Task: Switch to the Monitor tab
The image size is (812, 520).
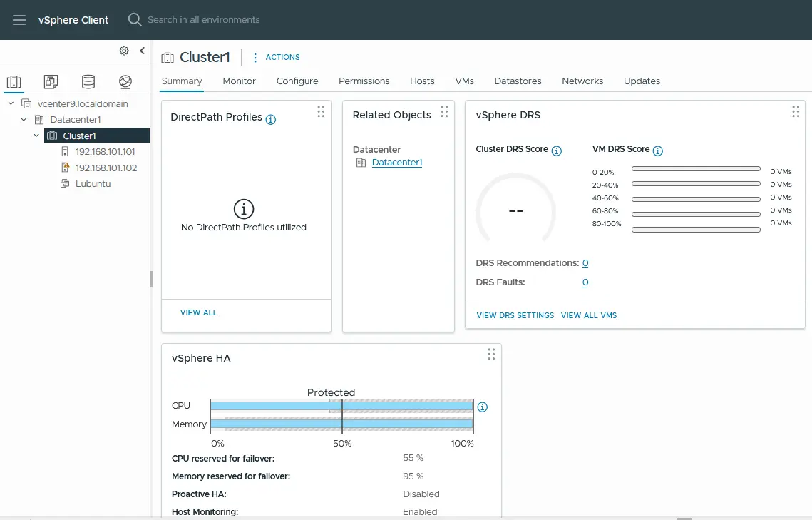Action: point(239,81)
